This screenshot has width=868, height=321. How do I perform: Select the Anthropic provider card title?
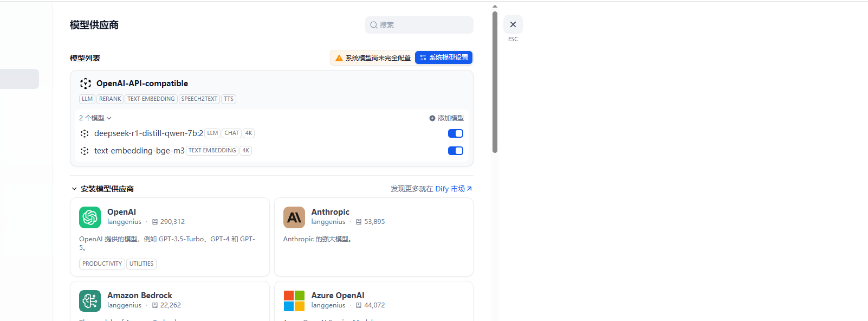[x=330, y=212]
